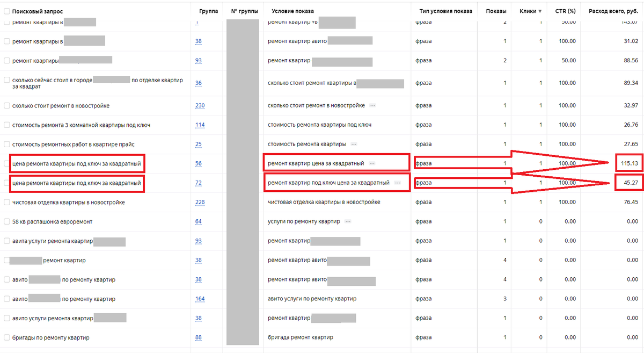Select checkbox for 'стоимость ремонта 3 комнатной квартиры'
The image size is (644, 353).
pos(6,125)
